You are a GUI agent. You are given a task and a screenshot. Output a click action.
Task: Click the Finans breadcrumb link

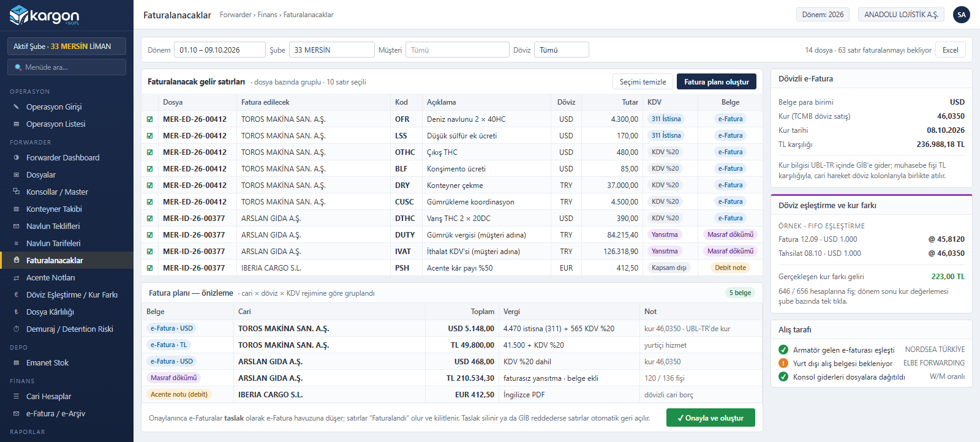[267, 15]
